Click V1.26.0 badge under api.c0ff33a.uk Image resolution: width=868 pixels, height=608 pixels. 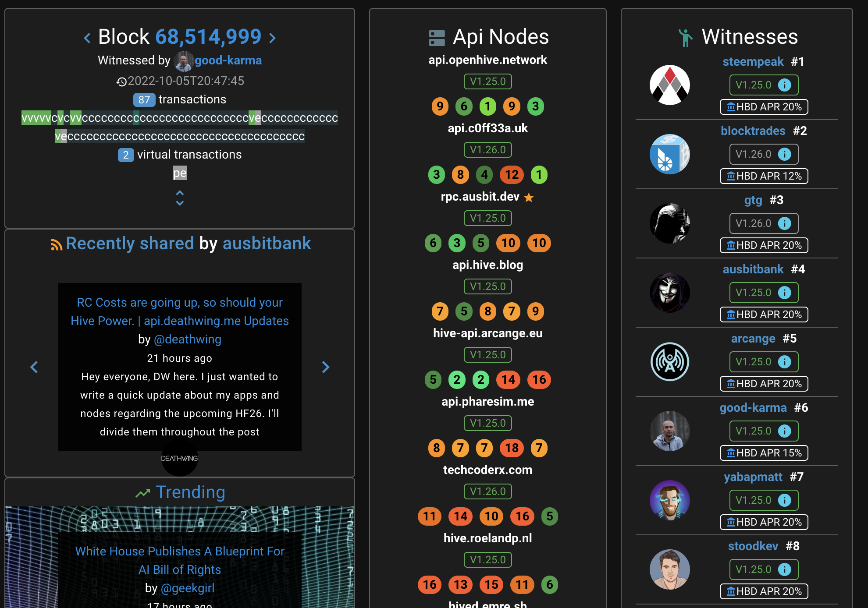[x=488, y=150]
